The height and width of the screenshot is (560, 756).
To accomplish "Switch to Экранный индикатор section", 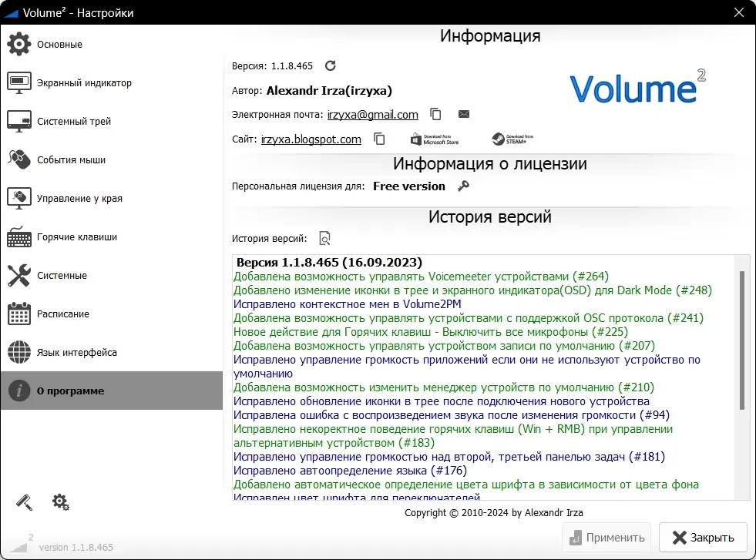I will [x=84, y=83].
